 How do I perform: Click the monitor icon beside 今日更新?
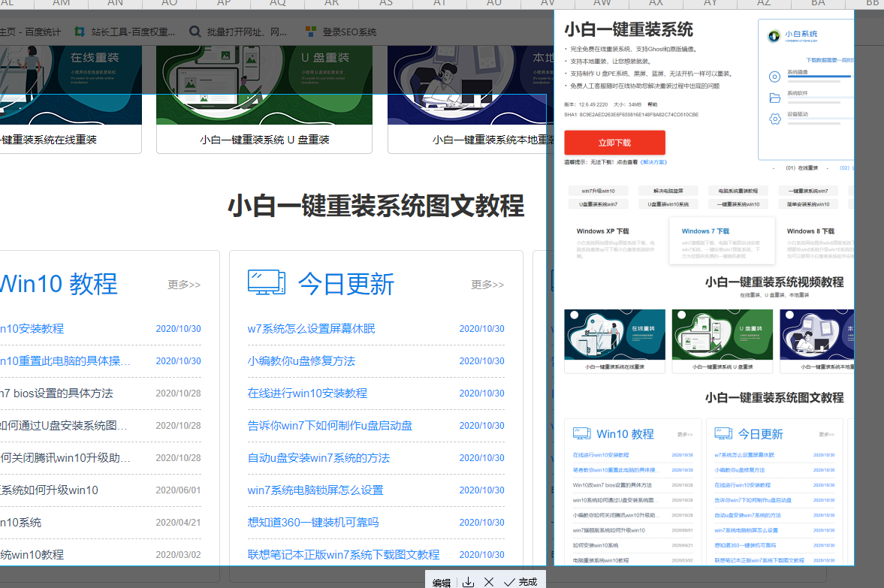point(267,283)
